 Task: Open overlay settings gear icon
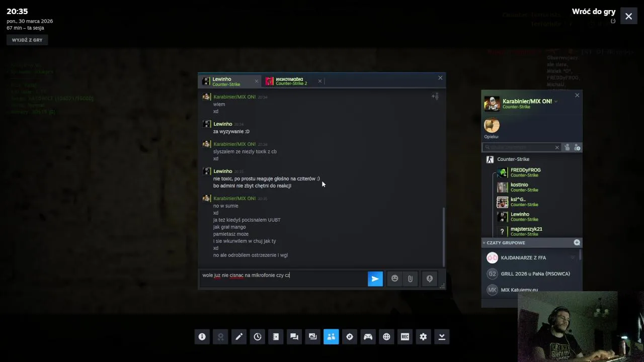423,337
